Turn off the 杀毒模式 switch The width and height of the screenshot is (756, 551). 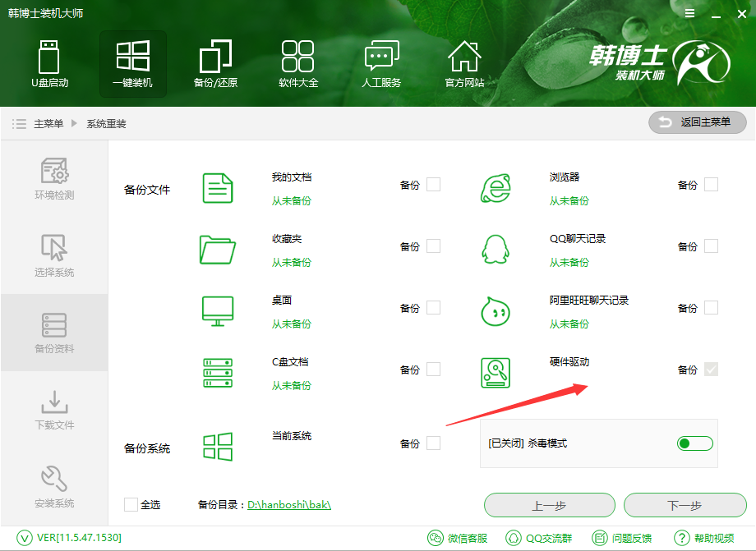(694, 443)
